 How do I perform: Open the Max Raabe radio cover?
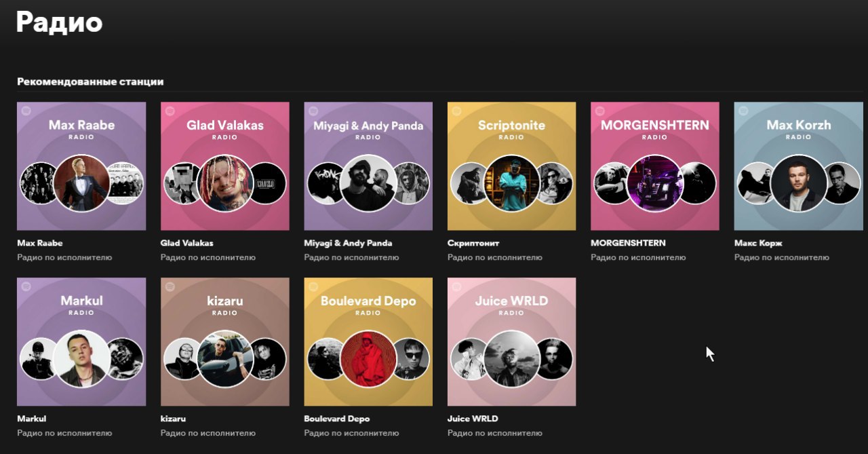pos(81,166)
